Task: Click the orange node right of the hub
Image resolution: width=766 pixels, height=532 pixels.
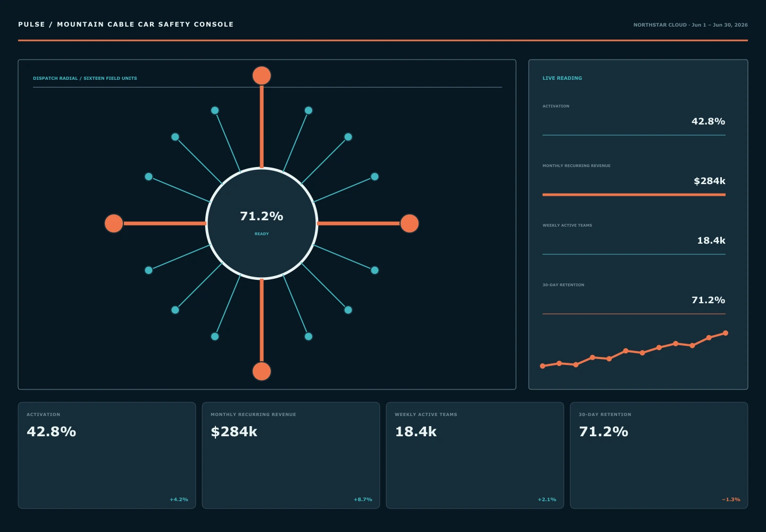Action: coord(410,223)
